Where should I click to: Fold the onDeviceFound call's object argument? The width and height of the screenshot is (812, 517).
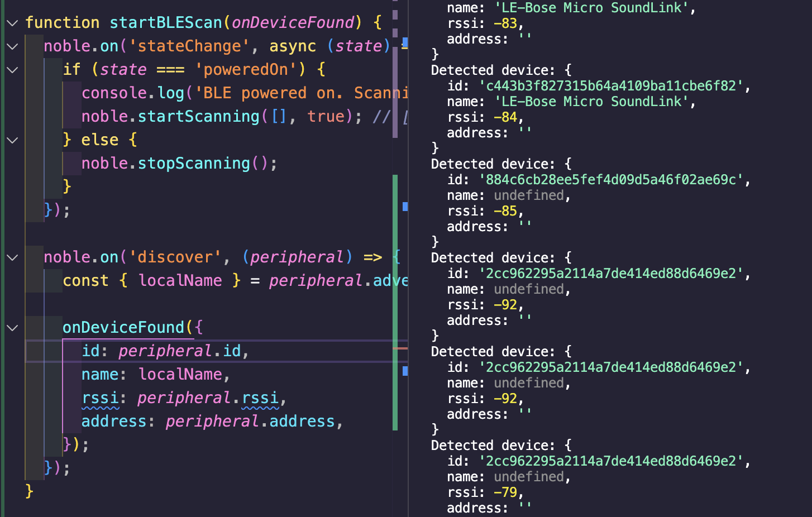(x=12, y=328)
